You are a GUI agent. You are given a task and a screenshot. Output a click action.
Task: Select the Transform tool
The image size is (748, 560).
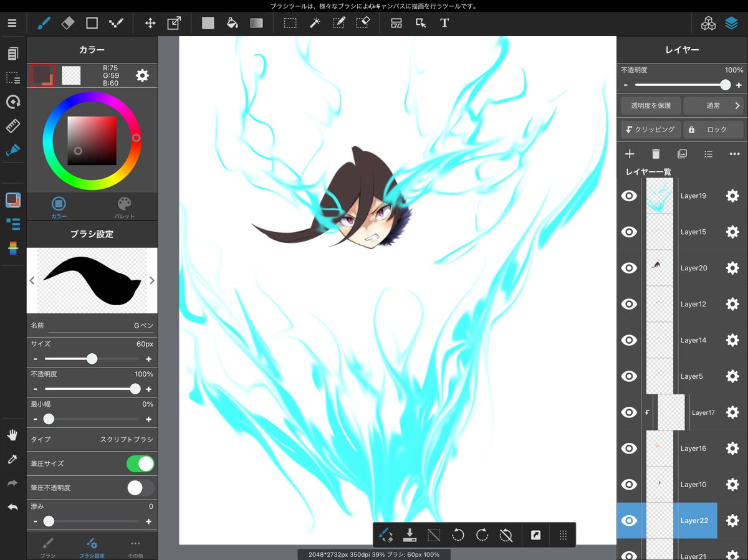[x=174, y=24]
